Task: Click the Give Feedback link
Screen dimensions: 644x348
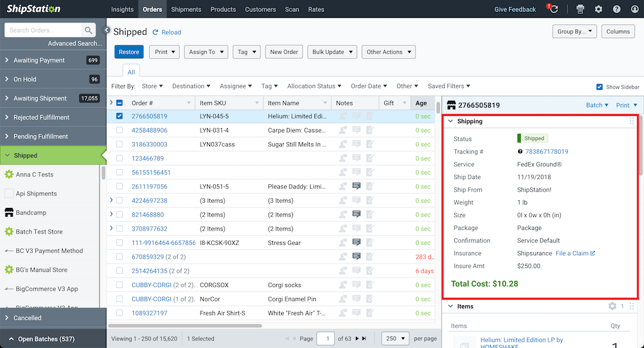Action: (515, 9)
